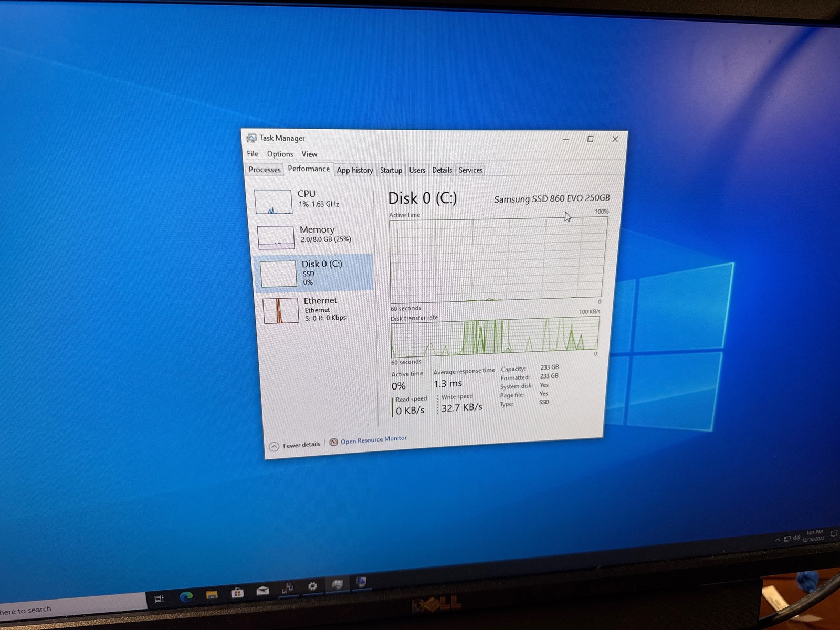Click the Disk transfer rate graph
This screenshot has height=630, width=840.
point(494,337)
